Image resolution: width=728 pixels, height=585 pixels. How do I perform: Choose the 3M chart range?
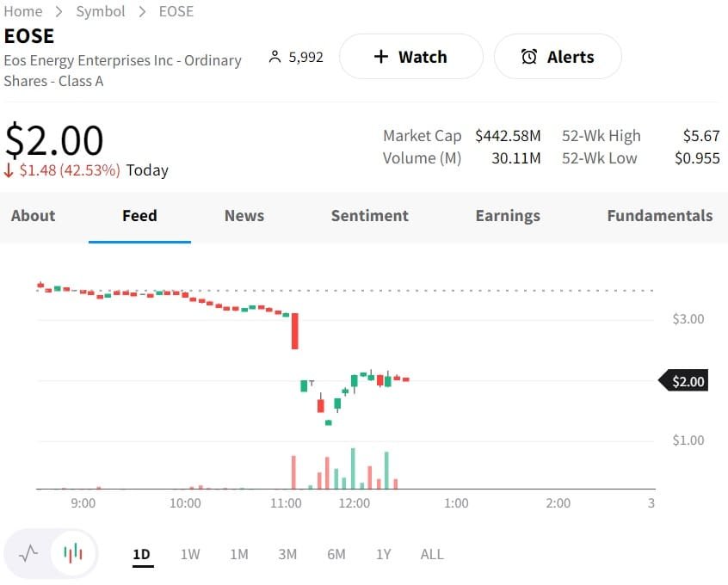[287, 554]
